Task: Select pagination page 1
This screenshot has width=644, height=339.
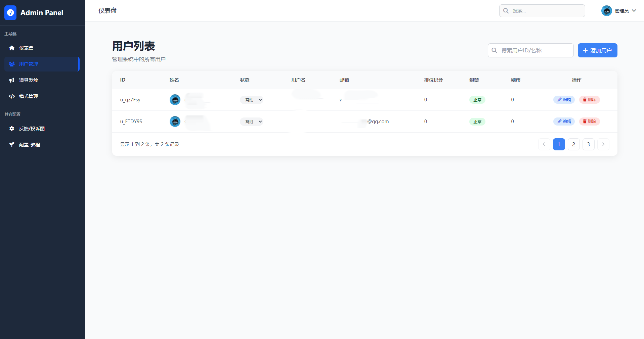Action: click(x=559, y=144)
